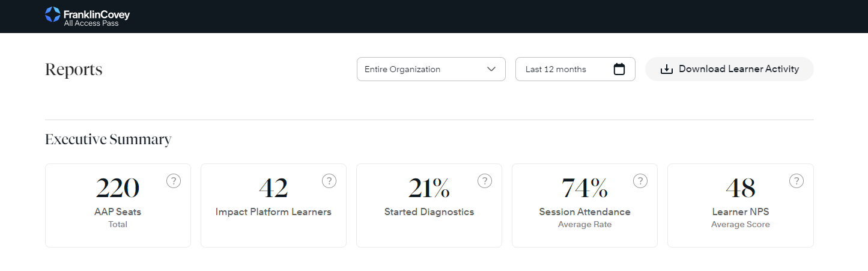Click help icon for Impact Platform Learners
Viewport: 868px width, 271px height.
[x=329, y=181]
